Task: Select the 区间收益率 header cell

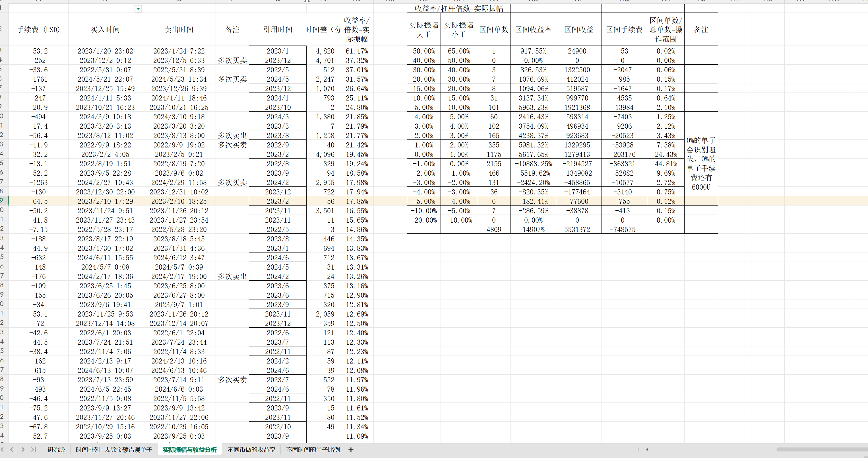Action: (533, 30)
